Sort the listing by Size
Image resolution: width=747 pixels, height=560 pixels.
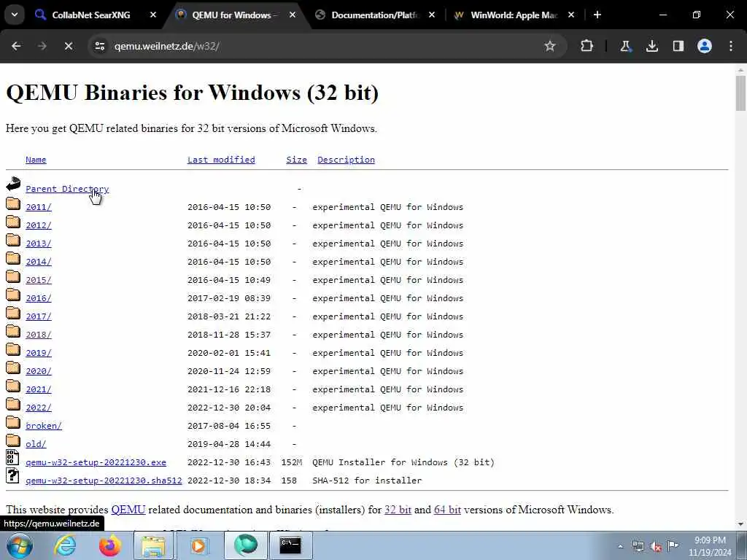pyautogui.click(x=296, y=160)
